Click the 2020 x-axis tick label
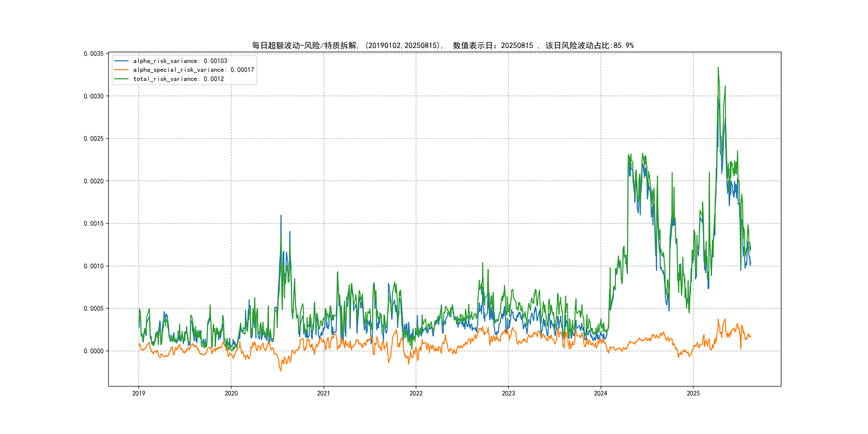The height and width of the screenshot is (434, 868). [x=231, y=393]
